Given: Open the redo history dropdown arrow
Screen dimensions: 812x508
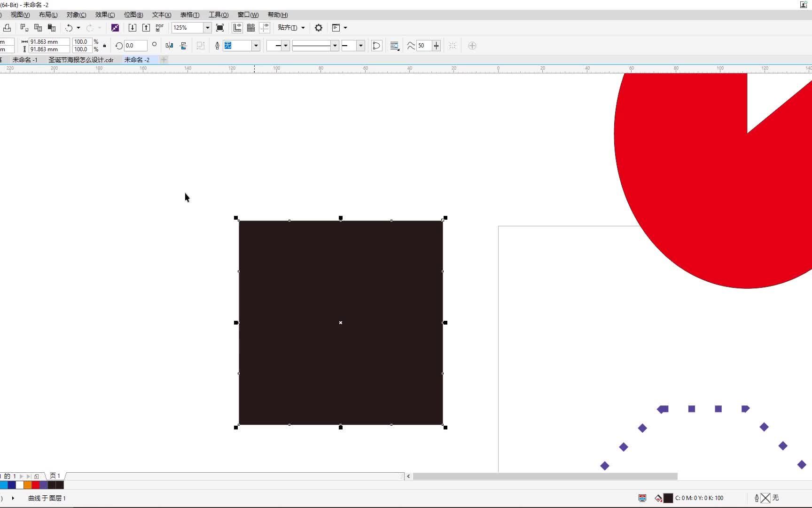Looking at the screenshot, I should click(x=99, y=28).
